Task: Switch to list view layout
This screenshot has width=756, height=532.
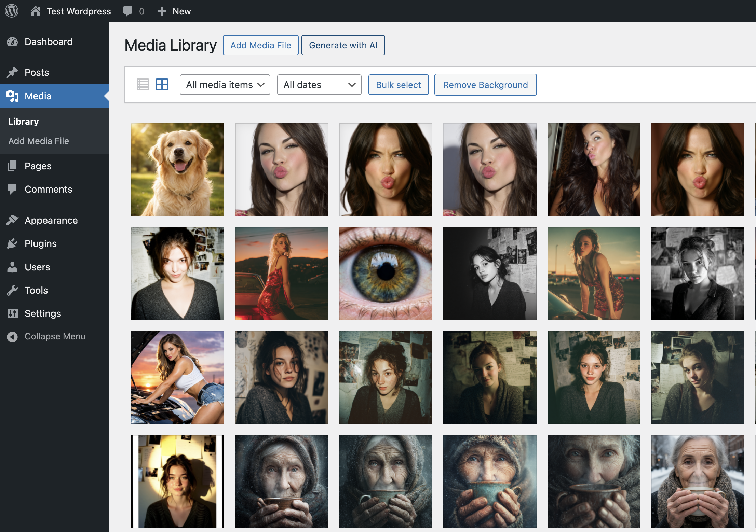Action: [x=143, y=84]
